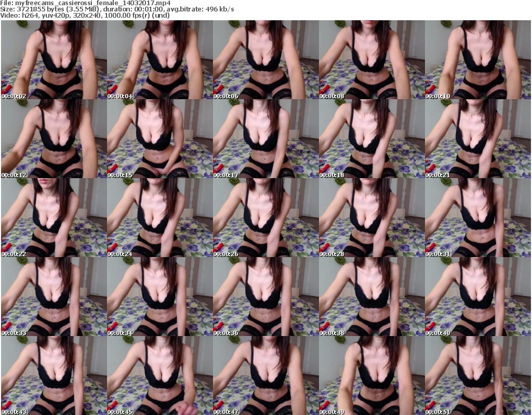Open the frame stamped 00:00:47

(265, 376)
